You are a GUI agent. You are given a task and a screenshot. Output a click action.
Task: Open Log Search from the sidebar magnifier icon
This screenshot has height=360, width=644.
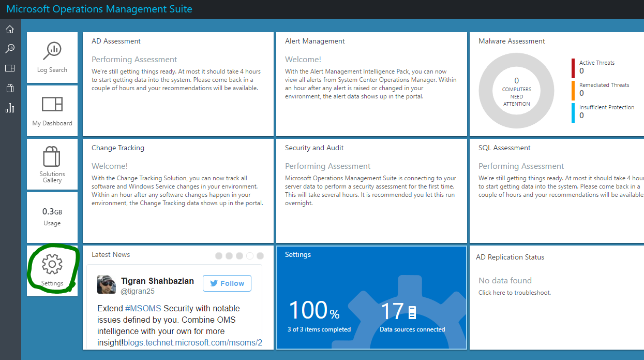pos(10,49)
